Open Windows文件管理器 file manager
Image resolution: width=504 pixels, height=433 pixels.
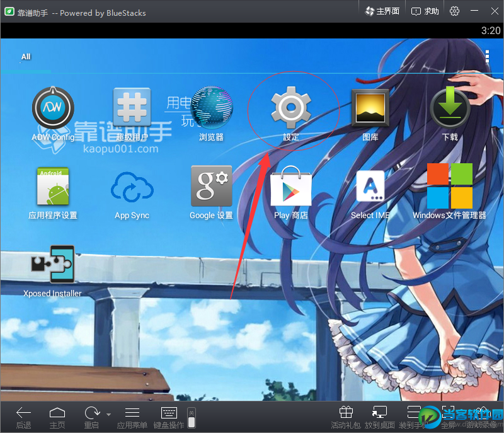pos(449,191)
